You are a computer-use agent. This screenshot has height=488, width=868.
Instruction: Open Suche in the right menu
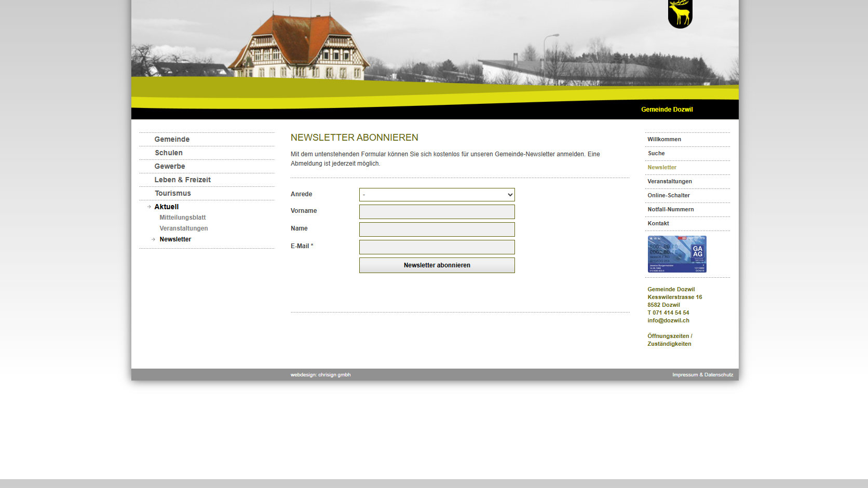click(656, 153)
